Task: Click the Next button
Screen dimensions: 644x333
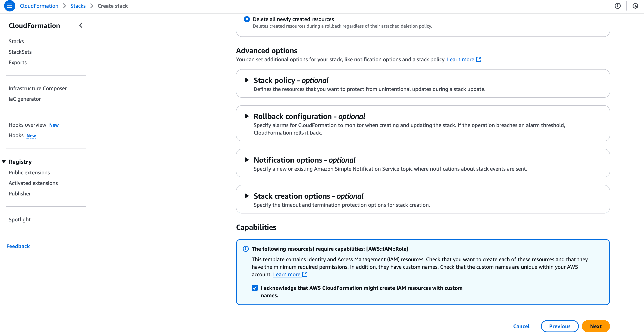Action: (596, 326)
